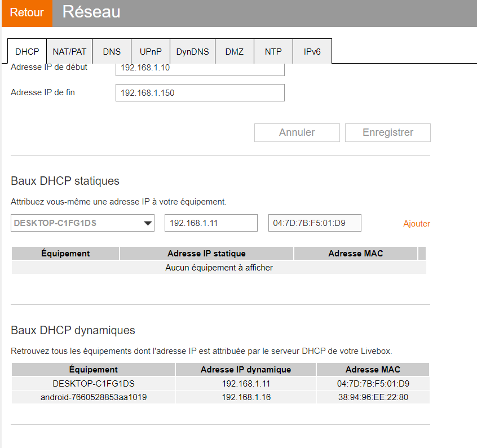Save settings with Enregistrer
This screenshot has width=477, height=448.
(x=387, y=132)
